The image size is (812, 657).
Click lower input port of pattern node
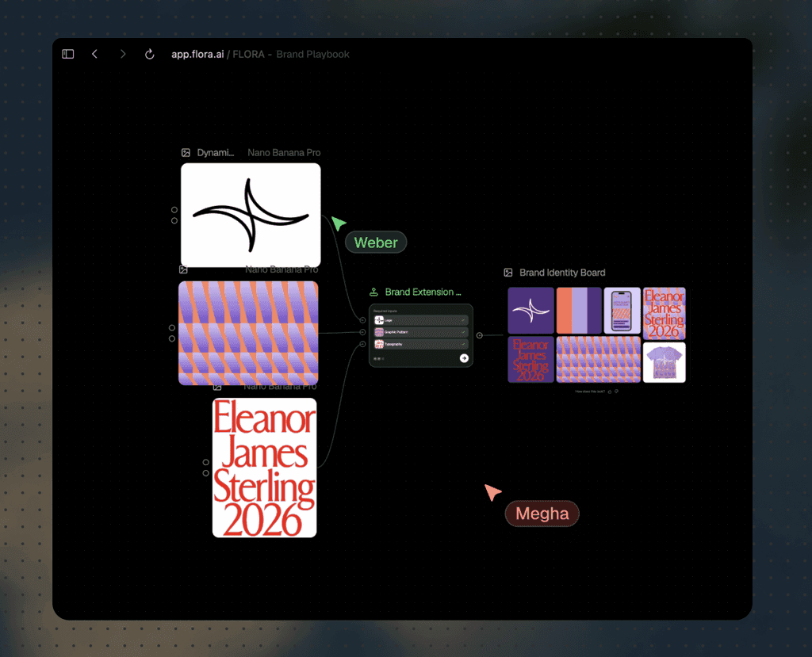(x=172, y=338)
